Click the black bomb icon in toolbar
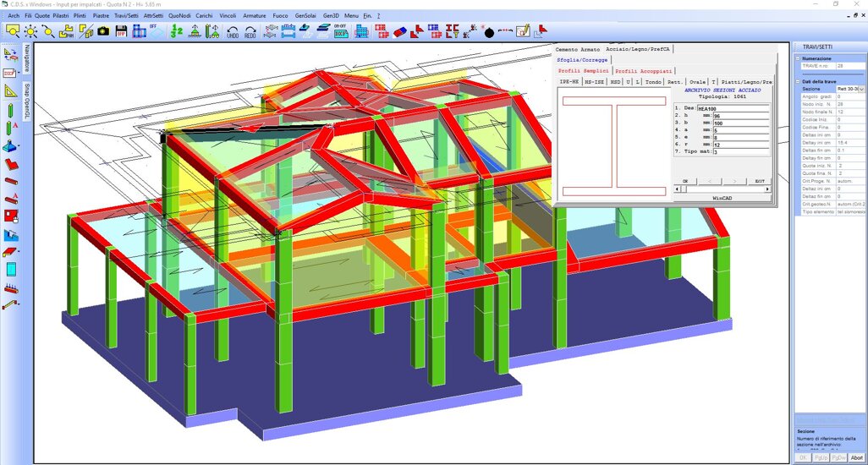 pos(489,31)
